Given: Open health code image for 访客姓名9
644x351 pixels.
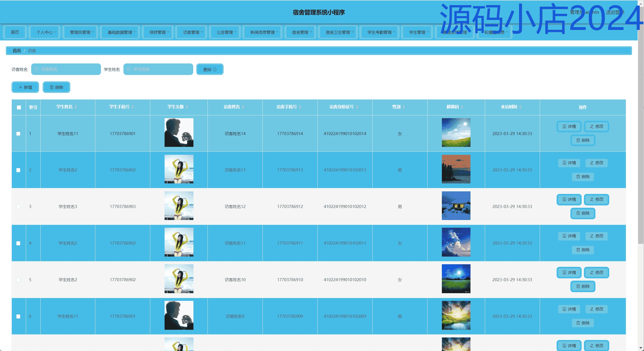Looking at the screenshot, I should click(456, 315).
